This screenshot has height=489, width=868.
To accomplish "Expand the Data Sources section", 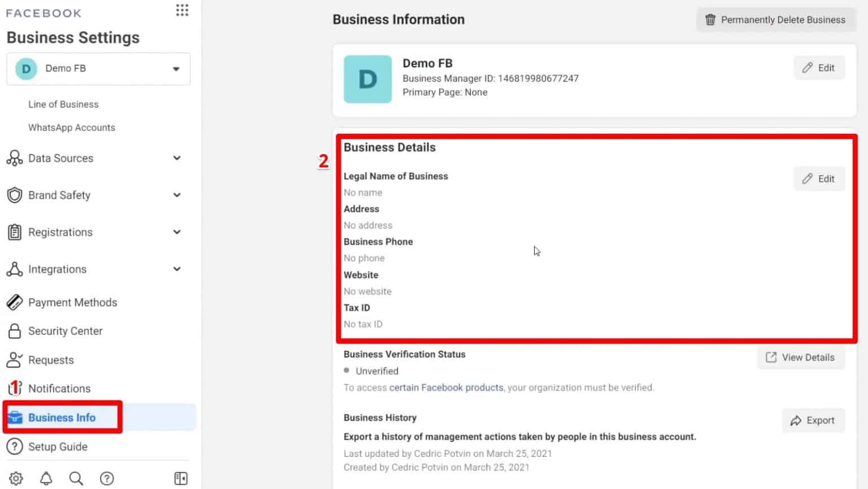I will tap(177, 159).
